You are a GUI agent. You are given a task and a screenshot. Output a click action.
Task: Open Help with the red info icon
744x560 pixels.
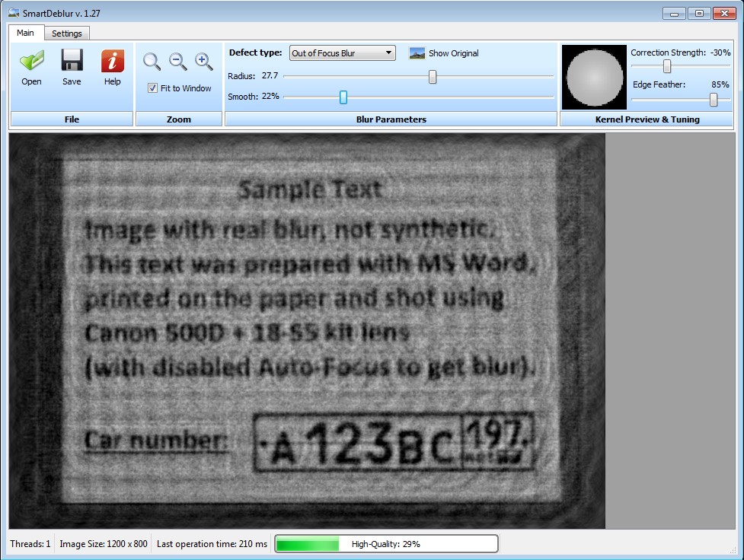(x=112, y=61)
